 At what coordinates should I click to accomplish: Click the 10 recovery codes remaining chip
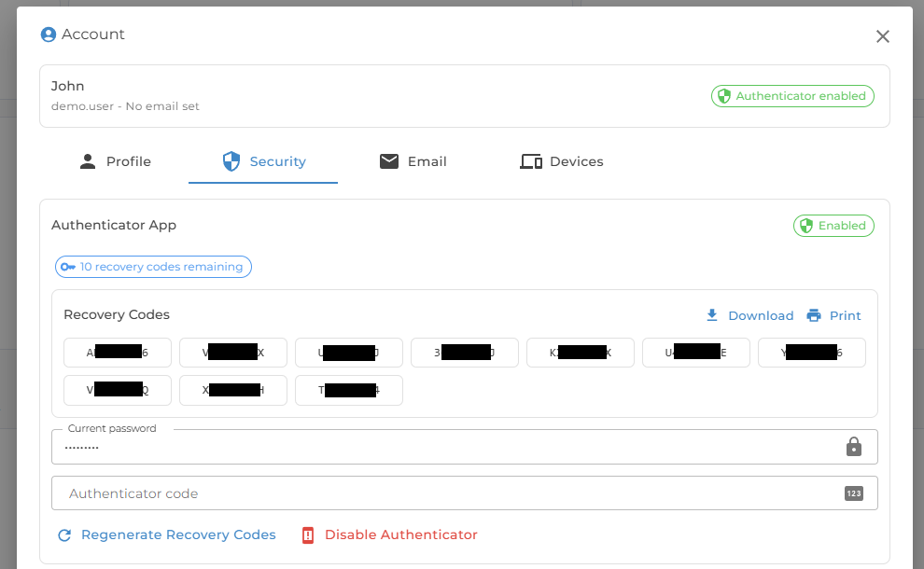pos(153,267)
